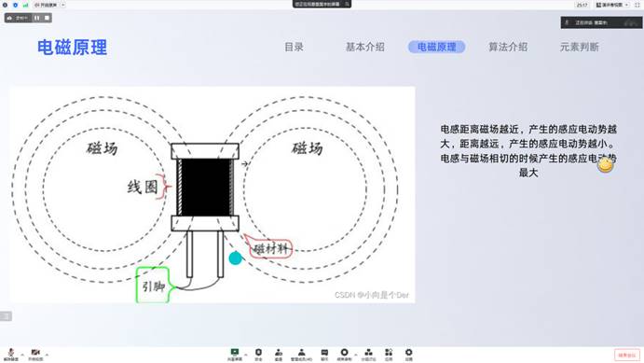Open the security shield icon

(258, 354)
